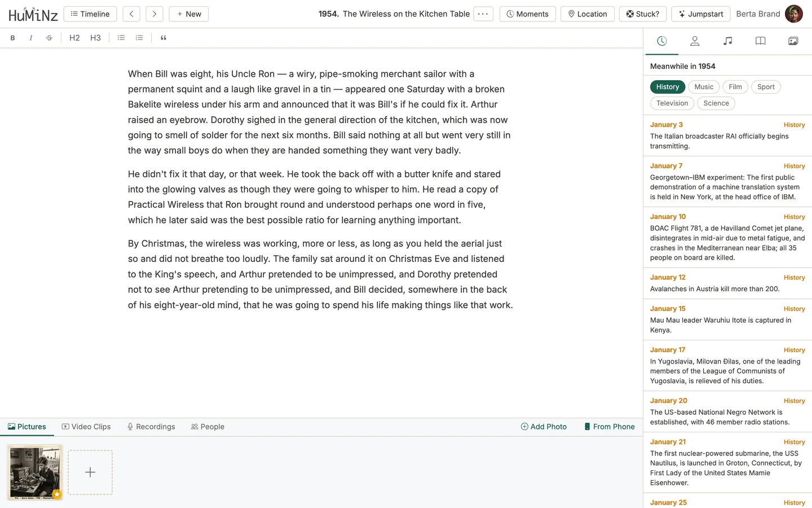812x508 pixels.
Task: Toggle the Science filter chip
Action: pos(716,103)
